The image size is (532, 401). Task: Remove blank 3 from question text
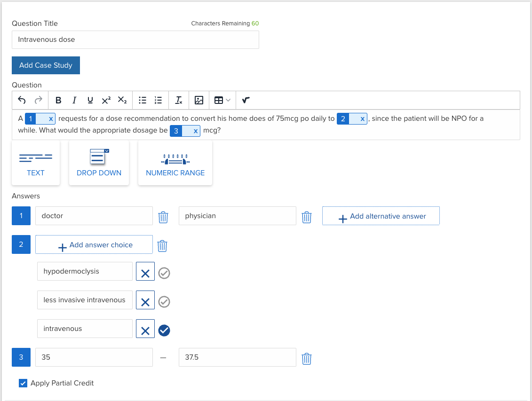click(195, 131)
